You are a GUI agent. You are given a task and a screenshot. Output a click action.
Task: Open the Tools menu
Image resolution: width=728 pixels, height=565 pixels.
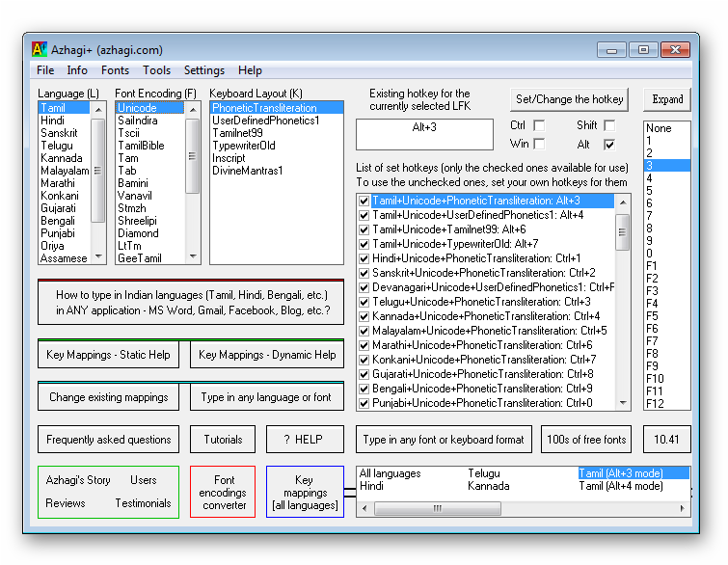156,70
